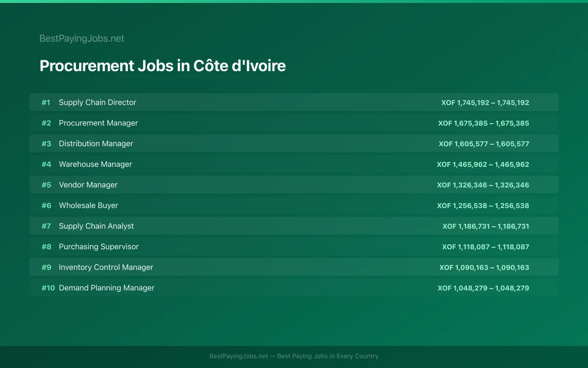Click the salary XOF 1,745,192 – 1,745,192
Image resolution: width=588 pixels, height=368 pixels.
tap(485, 103)
